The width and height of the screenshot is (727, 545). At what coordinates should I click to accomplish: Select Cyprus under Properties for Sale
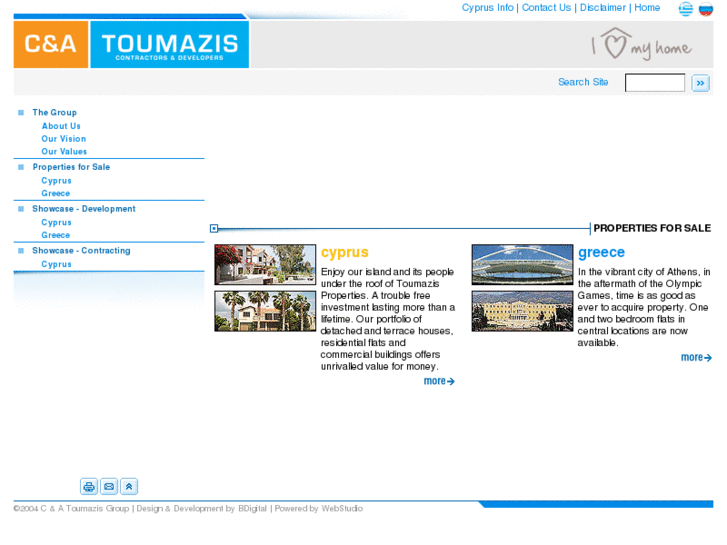57,181
